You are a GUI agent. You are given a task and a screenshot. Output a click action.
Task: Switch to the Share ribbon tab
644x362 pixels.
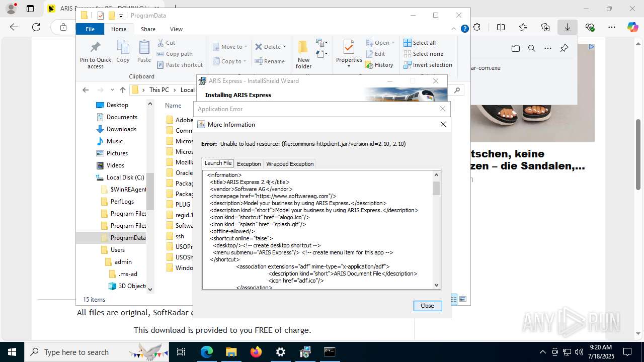[148, 29]
